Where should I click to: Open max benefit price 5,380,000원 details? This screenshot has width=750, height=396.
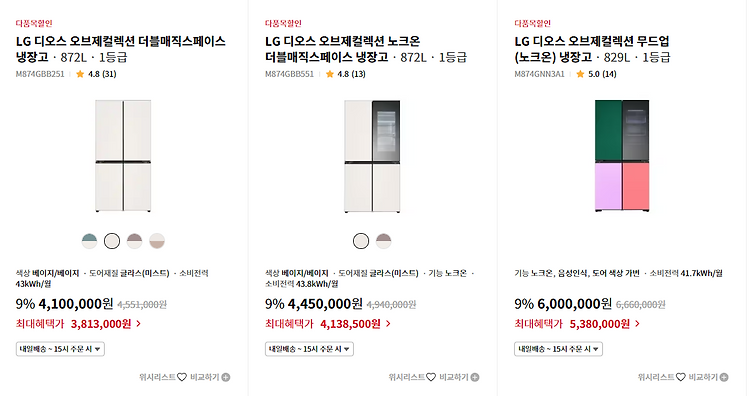[x=577, y=324]
